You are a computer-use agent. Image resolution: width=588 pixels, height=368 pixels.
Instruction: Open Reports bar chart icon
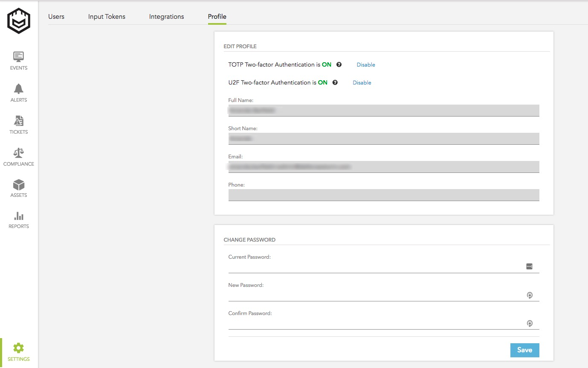pos(19,216)
